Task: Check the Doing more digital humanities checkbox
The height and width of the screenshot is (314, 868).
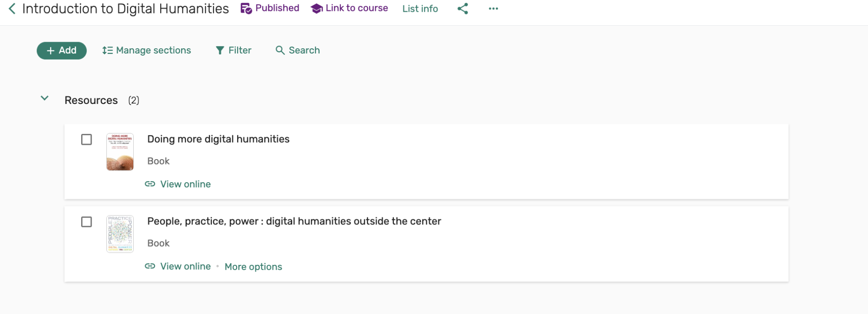Action: point(86,140)
